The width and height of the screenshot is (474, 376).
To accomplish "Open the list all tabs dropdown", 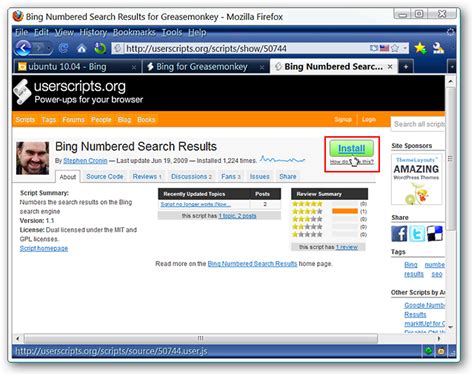I will click(x=452, y=67).
